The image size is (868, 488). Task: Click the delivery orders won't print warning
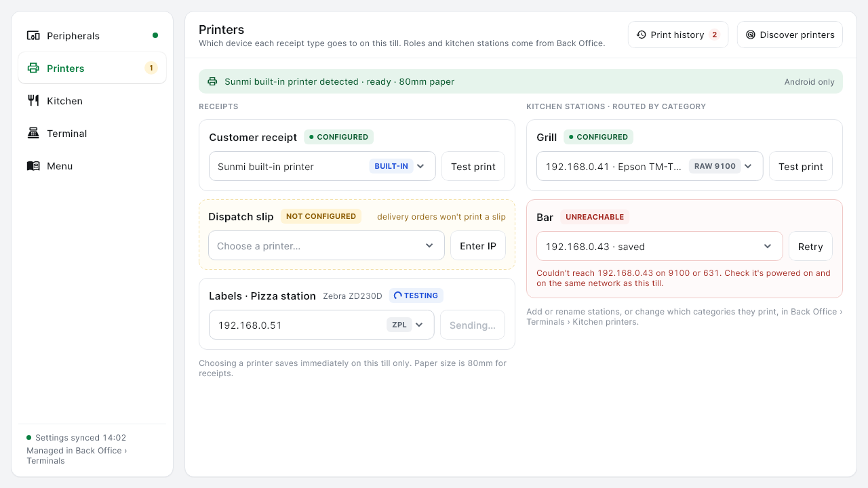(x=441, y=217)
